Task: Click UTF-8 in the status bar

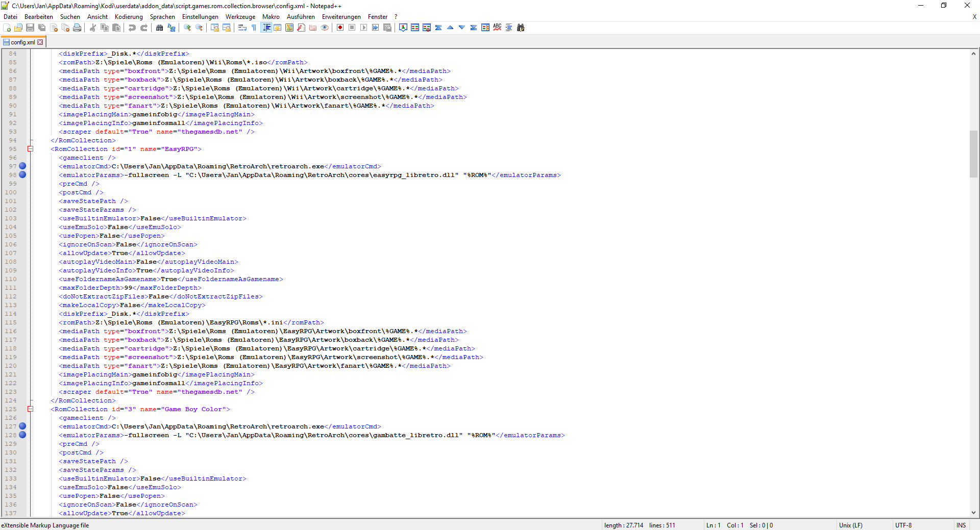Action: (x=902, y=525)
